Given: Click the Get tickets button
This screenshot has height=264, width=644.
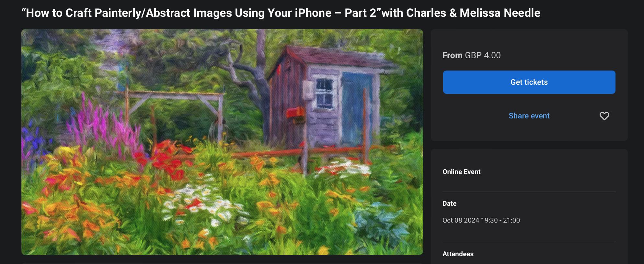Looking at the screenshot, I should coord(529,82).
